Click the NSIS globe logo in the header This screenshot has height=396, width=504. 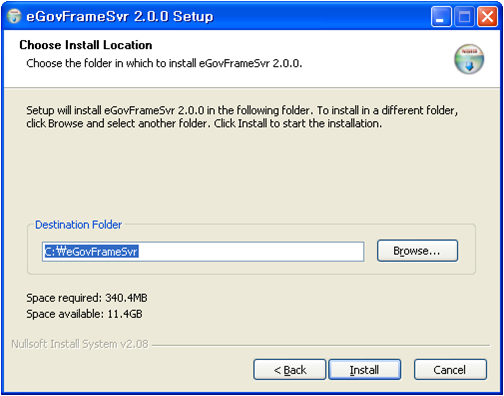[x=469, y=59]
